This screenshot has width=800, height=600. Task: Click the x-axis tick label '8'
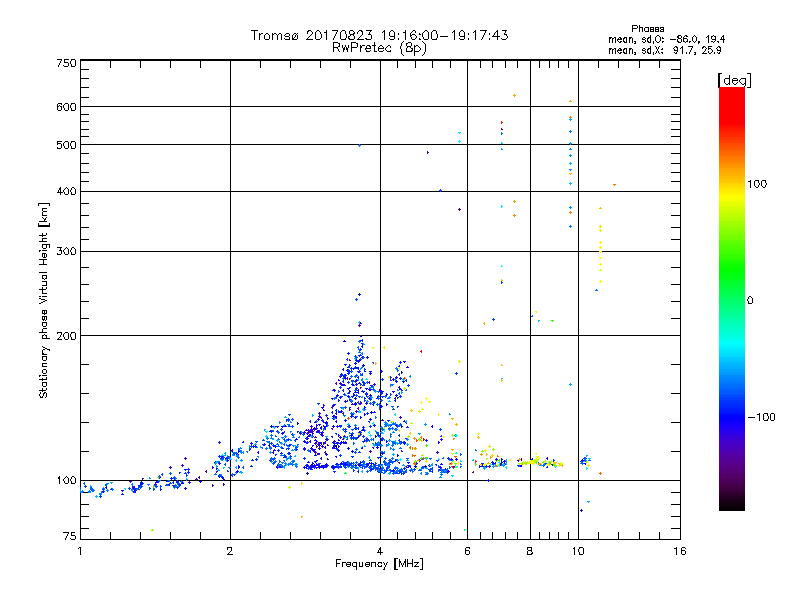pyautogui.click(x=530, y=551)
